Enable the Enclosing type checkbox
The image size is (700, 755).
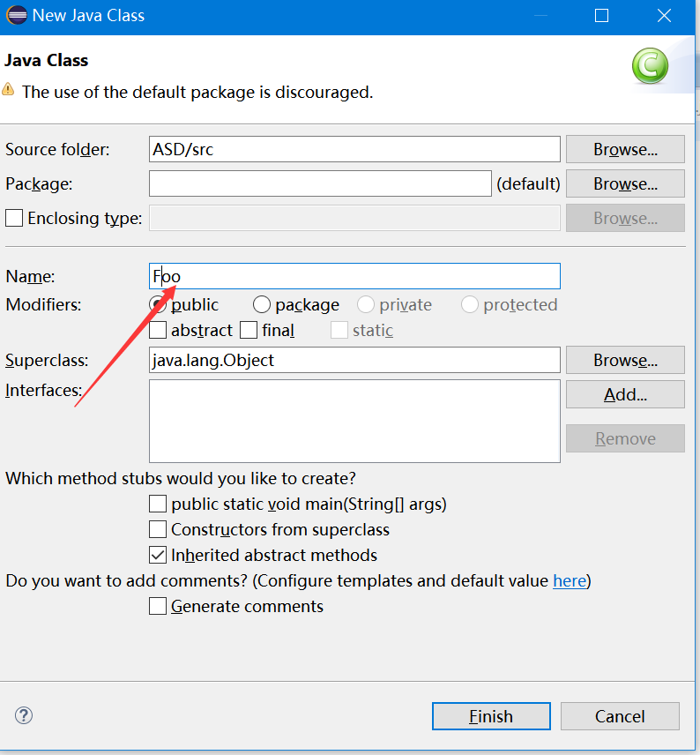click(14, 218)
